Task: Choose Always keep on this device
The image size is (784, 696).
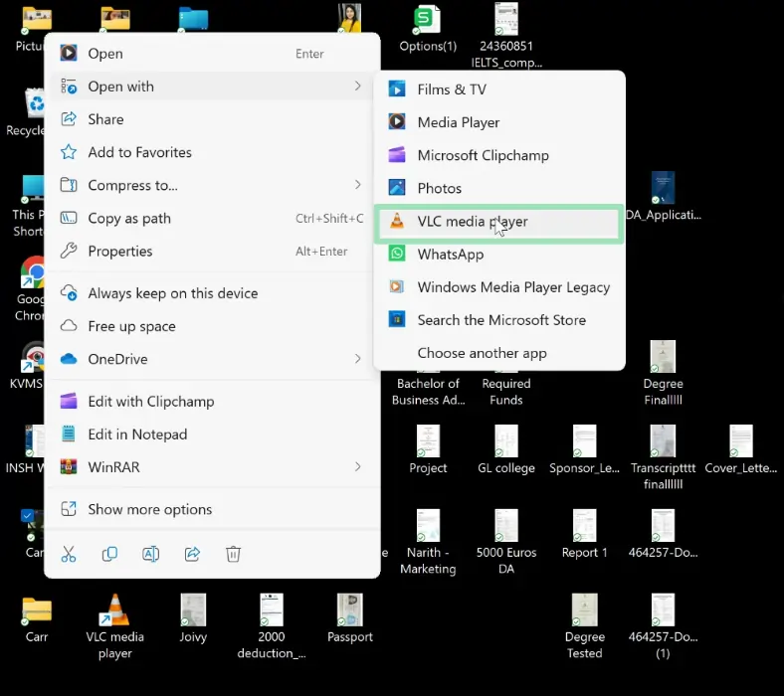Action: point(212,293)
